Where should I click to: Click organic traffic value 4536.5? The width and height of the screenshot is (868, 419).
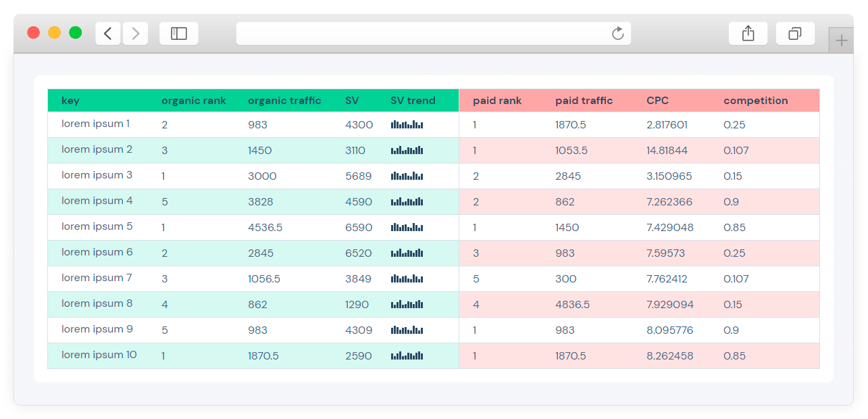[265, 228]
